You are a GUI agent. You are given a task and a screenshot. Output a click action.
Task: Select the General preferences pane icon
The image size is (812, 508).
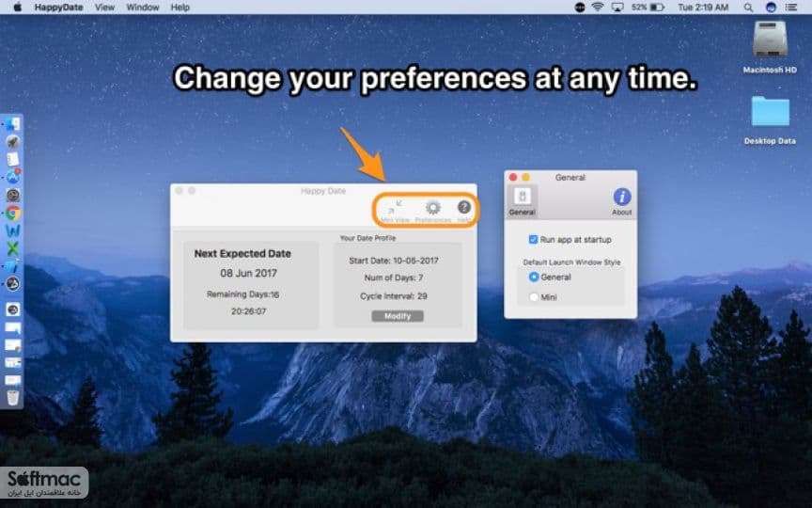point(522,201)
